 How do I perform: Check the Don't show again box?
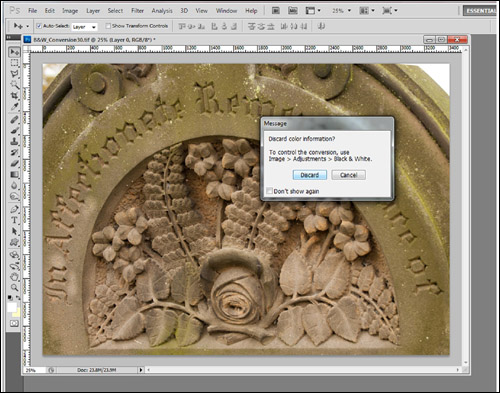(x=269, y=191)
